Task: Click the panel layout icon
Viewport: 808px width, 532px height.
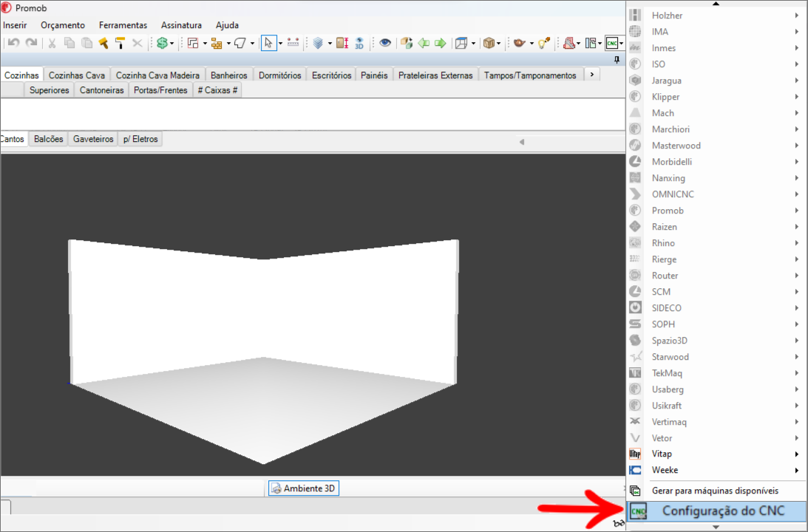Action: (x=591, y=44)
